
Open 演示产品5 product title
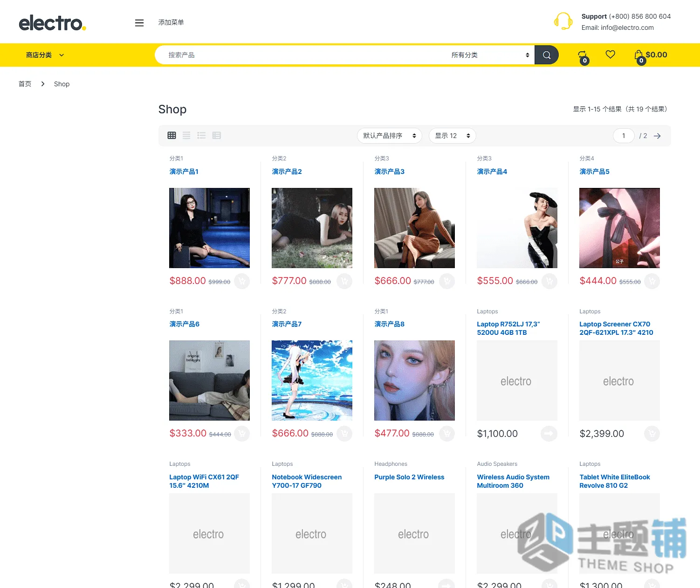595,172
